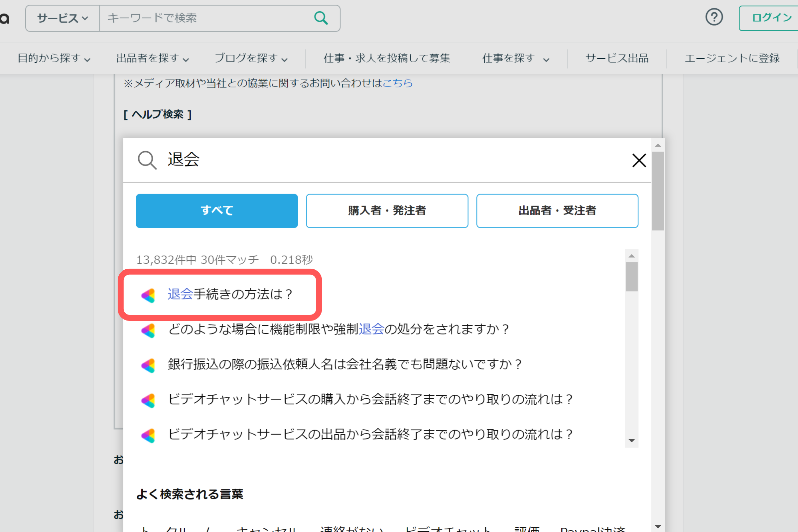Click the icon beside 強制退会 result

(148, 331)
